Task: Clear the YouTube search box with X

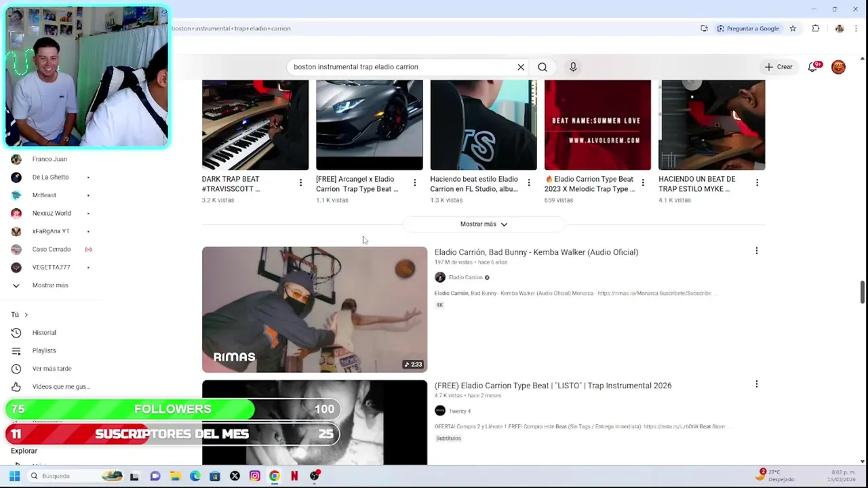Action: click(521, 67)
